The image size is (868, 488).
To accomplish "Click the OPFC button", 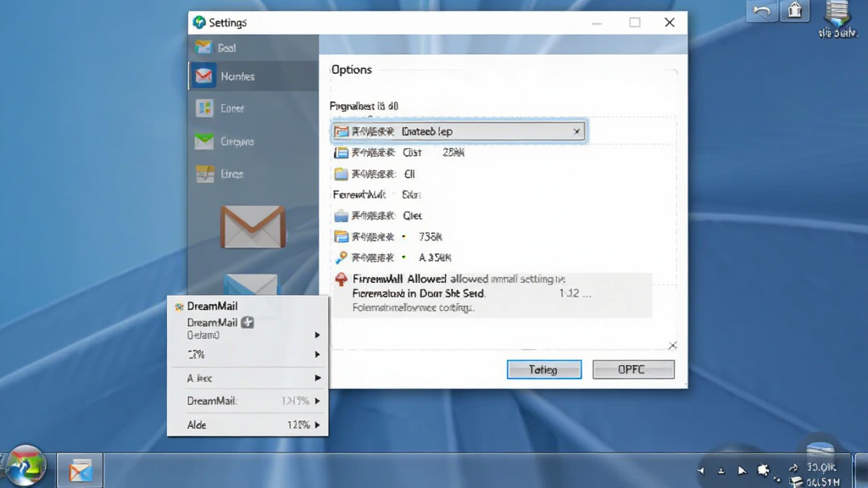I will [x=633, y=369].
